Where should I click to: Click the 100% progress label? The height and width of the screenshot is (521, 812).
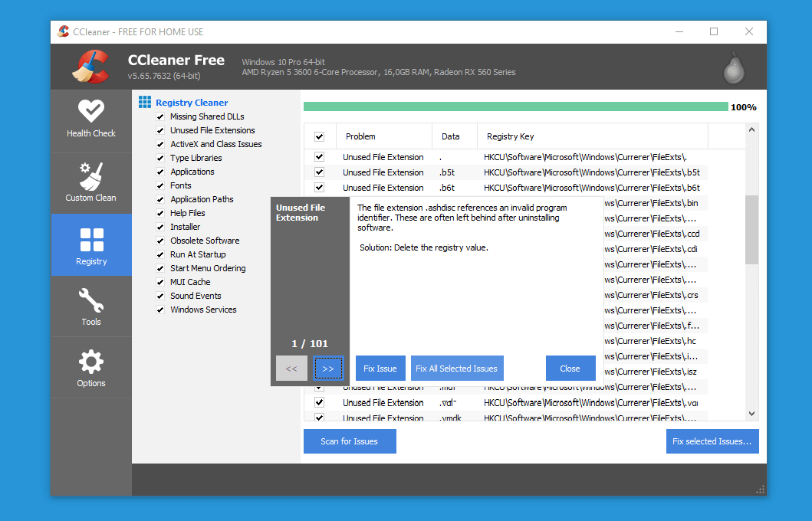[x=744, y=107]
